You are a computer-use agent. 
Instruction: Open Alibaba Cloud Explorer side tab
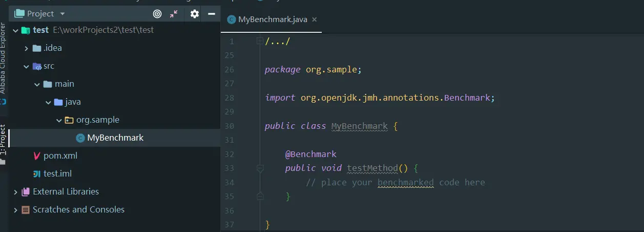pos(3,57)
